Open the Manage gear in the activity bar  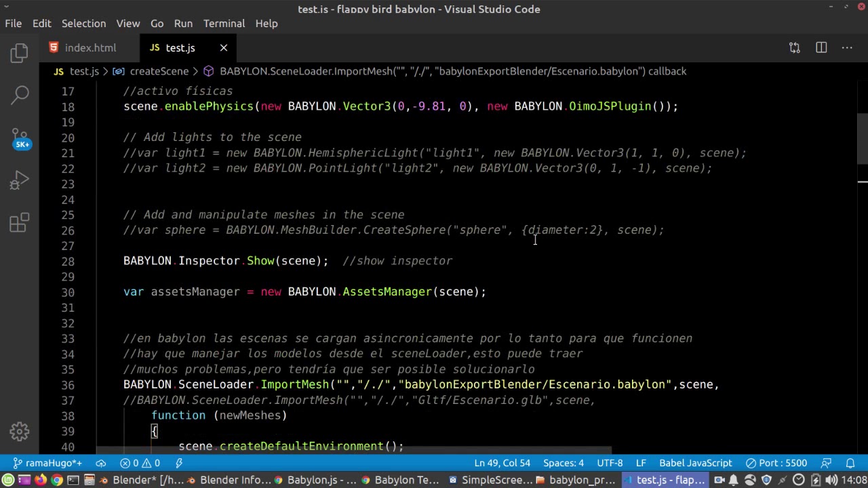[20, 431]
